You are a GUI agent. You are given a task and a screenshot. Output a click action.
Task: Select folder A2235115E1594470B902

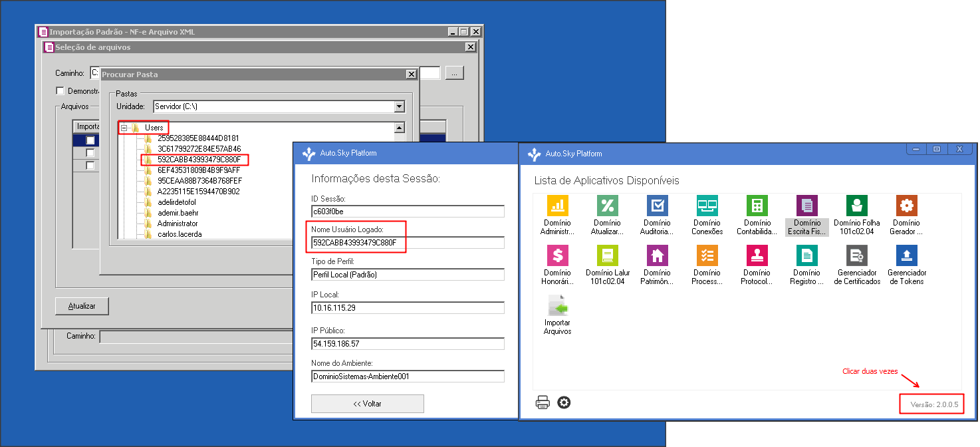(198, 192)
